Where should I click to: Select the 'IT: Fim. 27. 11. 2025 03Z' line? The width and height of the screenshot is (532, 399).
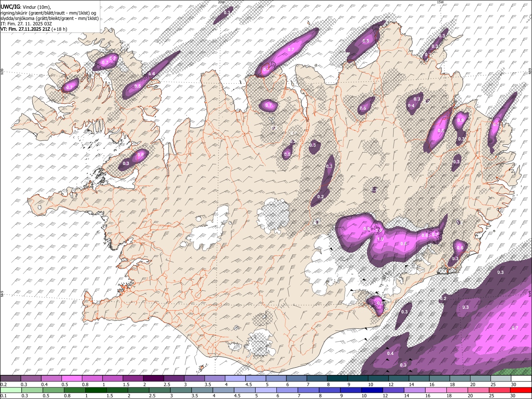pos(26,24)
